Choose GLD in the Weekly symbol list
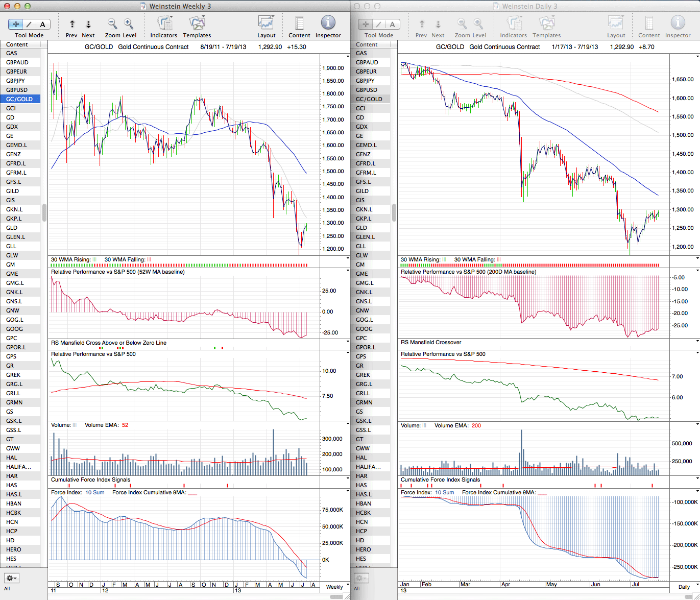This screenshot has height=600, width=700. coord(12,228)
